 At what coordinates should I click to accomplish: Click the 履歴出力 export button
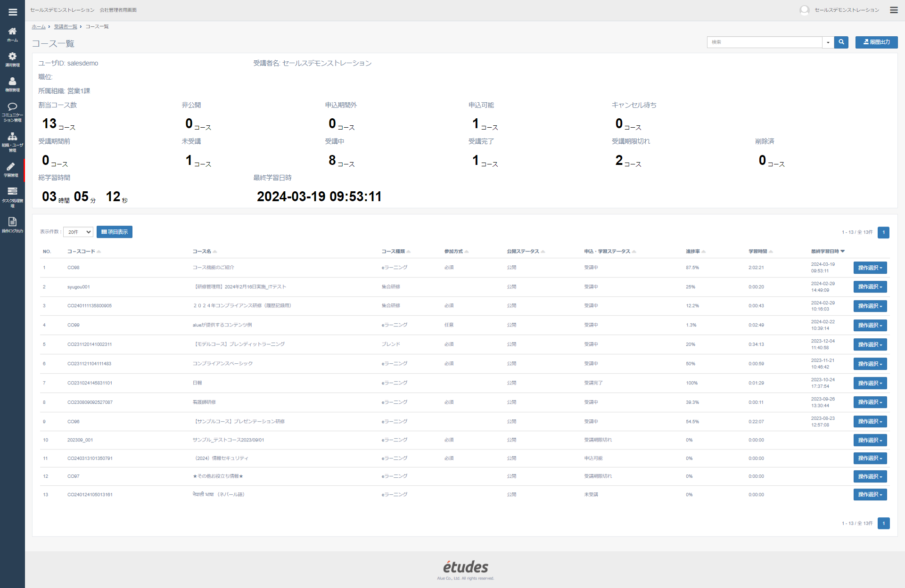(876, 42)
